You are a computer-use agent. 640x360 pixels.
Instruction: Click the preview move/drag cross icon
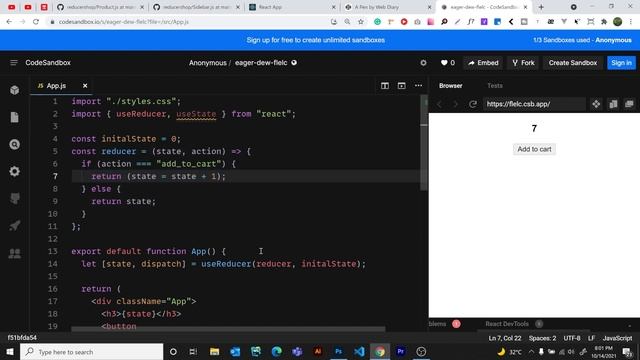point(596,104)
